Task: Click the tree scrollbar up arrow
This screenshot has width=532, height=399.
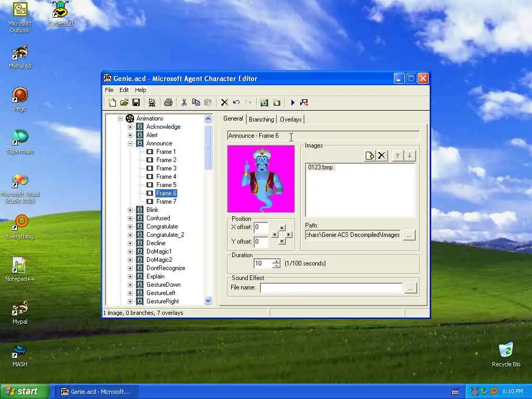Action: [x=208, y=119]
